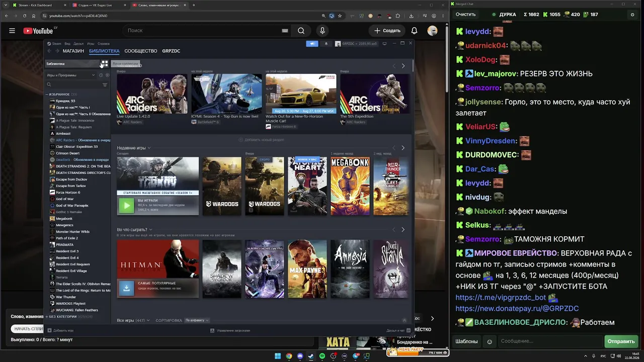Open YouTube account avatar menu
Image resolution: width=644 pixels, height=362 pixels.
pos(432,31)
